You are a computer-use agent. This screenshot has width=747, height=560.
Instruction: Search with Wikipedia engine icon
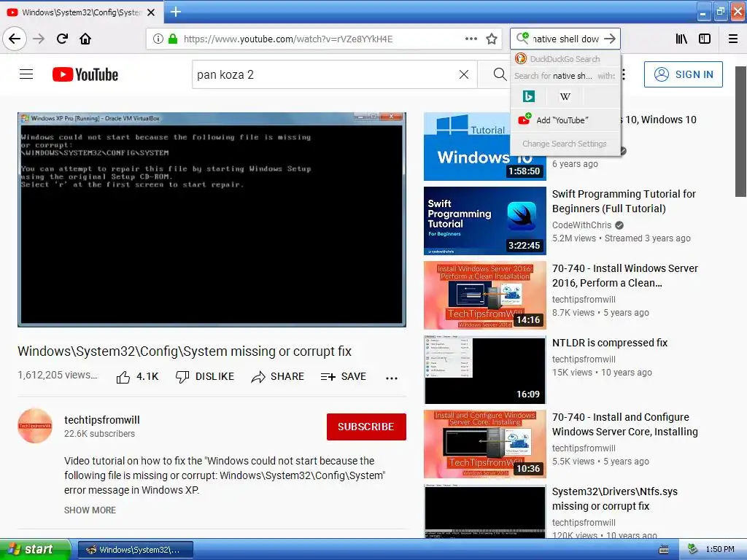pyautogui.click(x=565, y=96)
